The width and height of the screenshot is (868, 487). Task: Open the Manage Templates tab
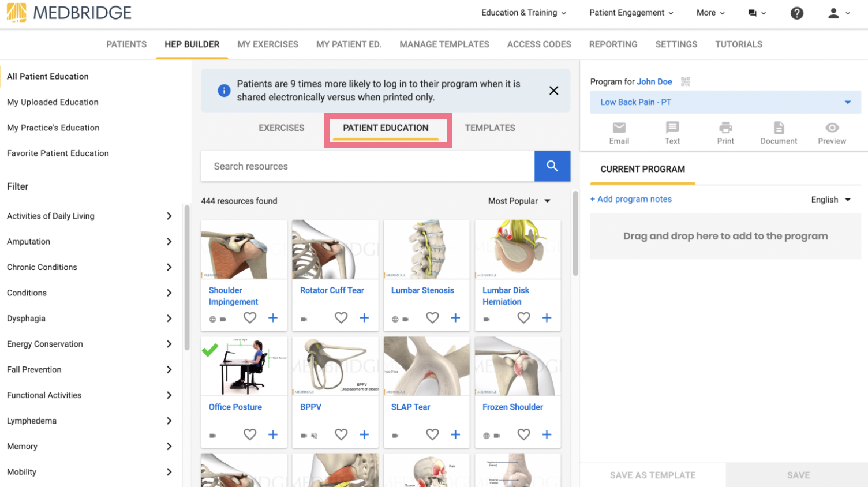click(x=444, y=44)
